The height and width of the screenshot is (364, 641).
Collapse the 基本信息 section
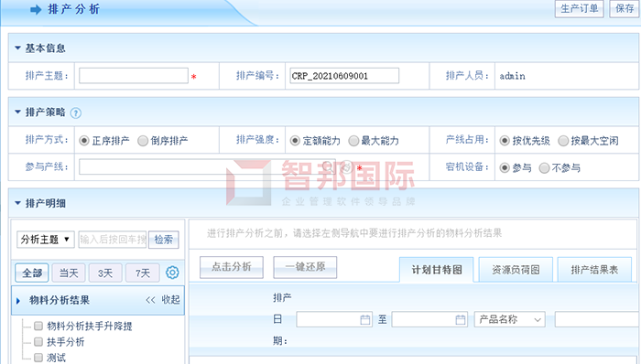coord(17,48)
